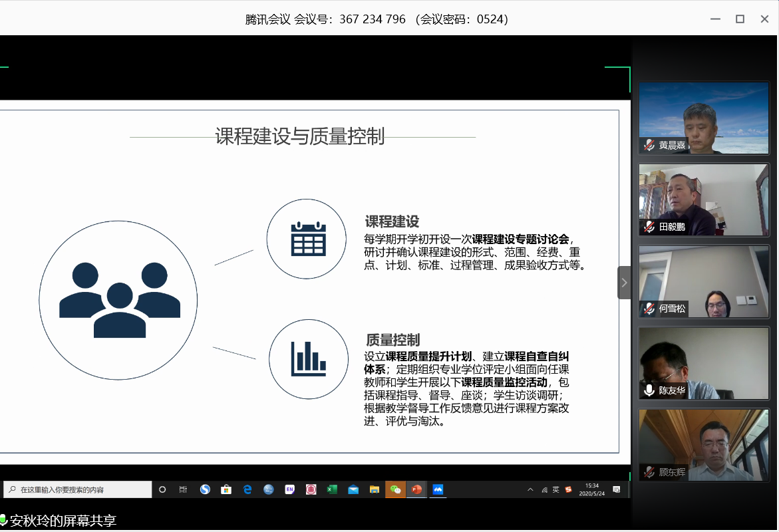Click the muted mic icon for 田毅鹏
The width and height of the screenshot is (779, 532).
[649, 227]
